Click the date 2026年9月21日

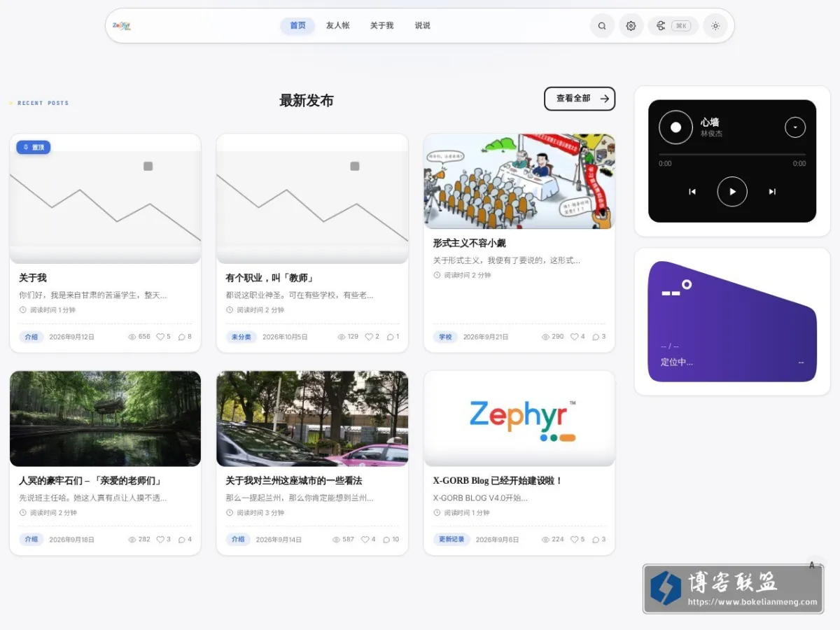point(486,337)
